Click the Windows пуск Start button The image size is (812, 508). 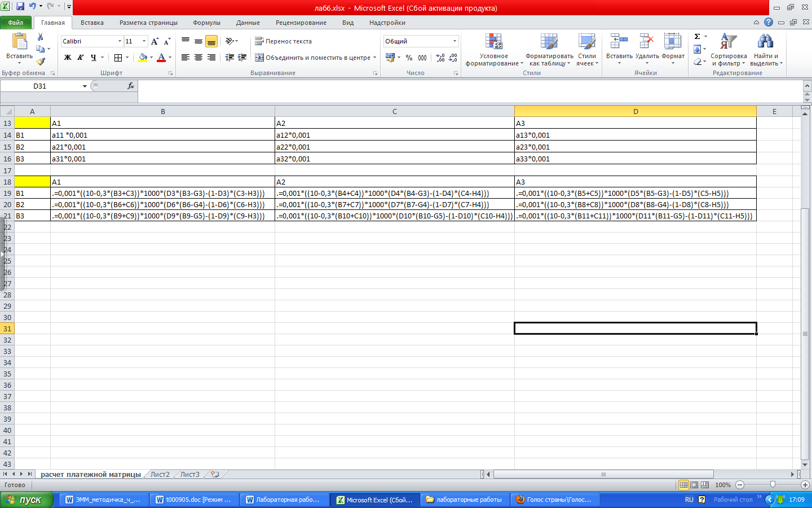27,500
